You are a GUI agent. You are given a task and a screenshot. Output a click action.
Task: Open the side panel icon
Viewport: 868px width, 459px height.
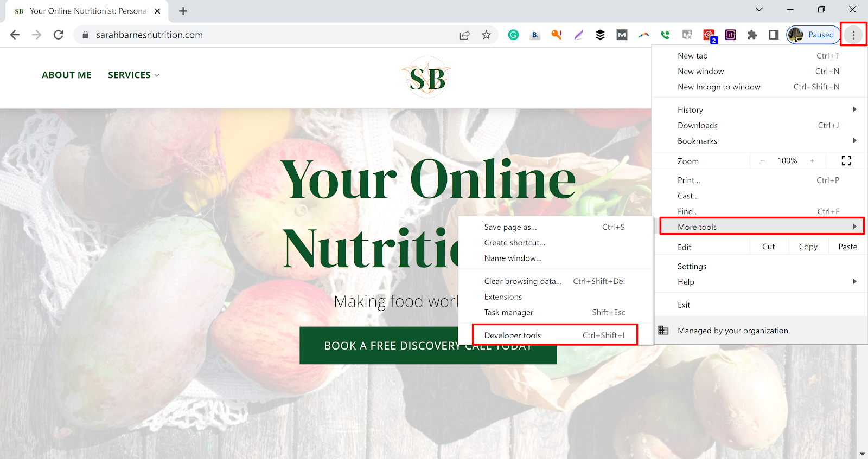pos(774,35)
